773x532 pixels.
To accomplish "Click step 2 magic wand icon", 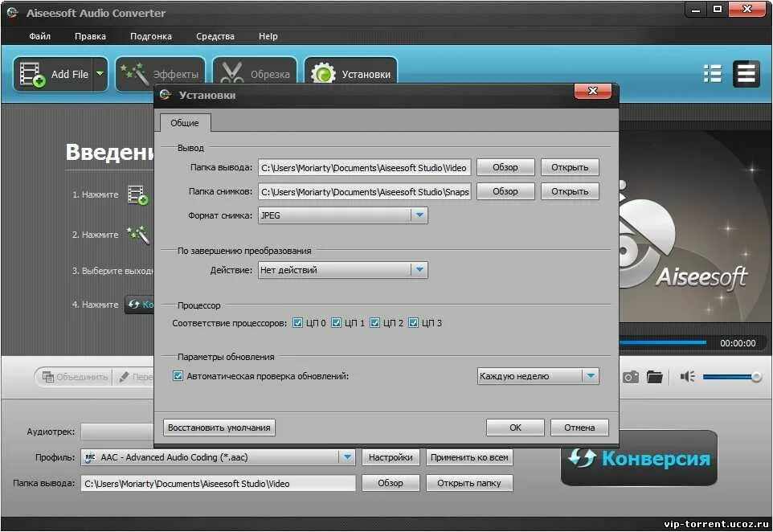I will [138, 235].
